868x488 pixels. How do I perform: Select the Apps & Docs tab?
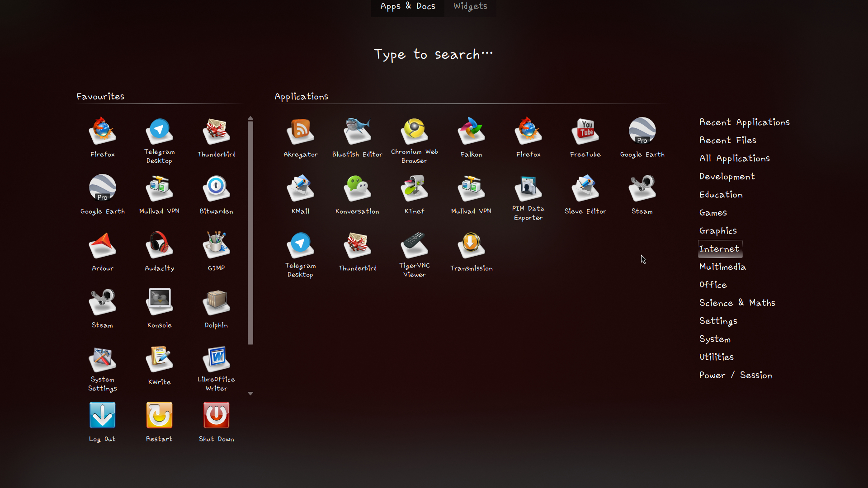[408, 6]
